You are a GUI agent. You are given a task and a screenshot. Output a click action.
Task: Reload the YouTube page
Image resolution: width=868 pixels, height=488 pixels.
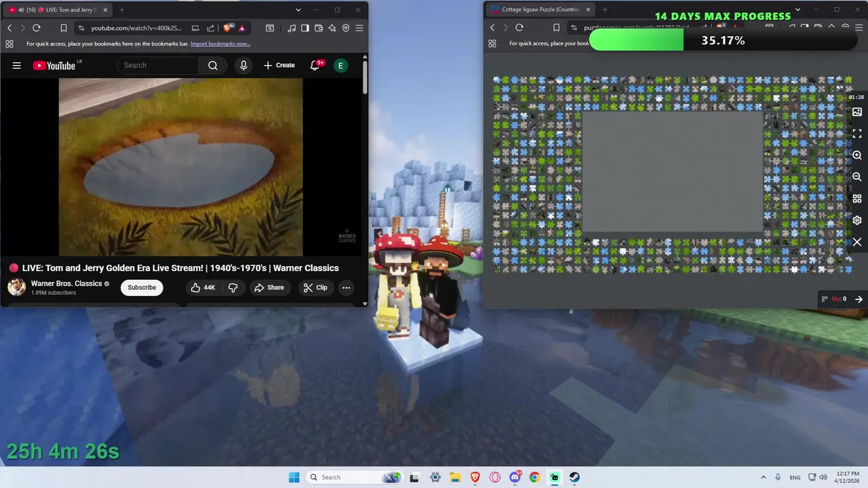37,28
